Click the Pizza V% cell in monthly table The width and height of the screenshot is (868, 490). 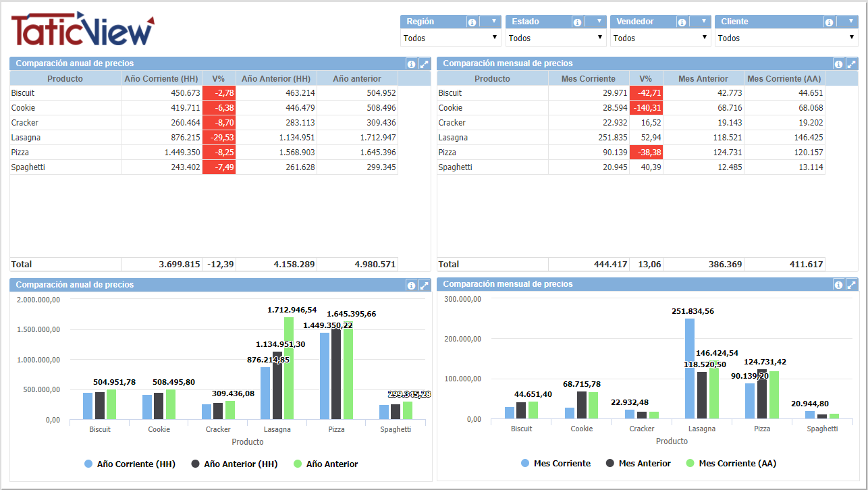coord(645,153)
